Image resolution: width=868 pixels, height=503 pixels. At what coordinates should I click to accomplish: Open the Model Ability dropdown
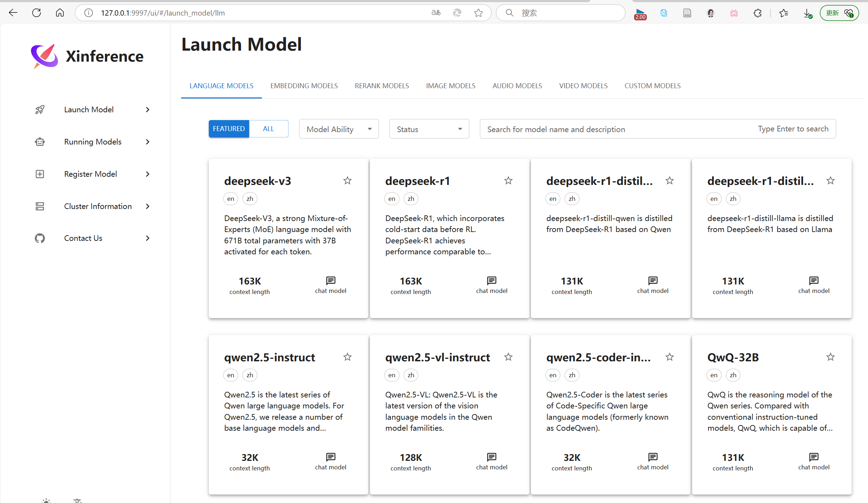[339, 129]
